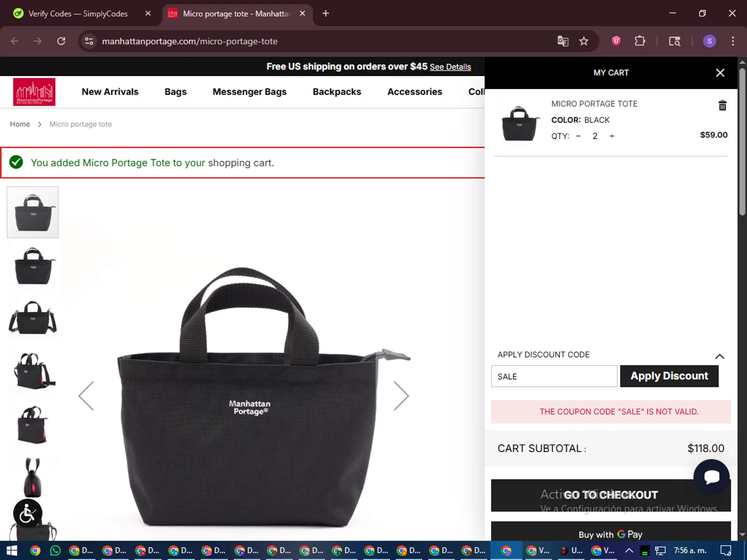
Task: Close the Verify Codes SimplyCodes tab
Action: 148,13
